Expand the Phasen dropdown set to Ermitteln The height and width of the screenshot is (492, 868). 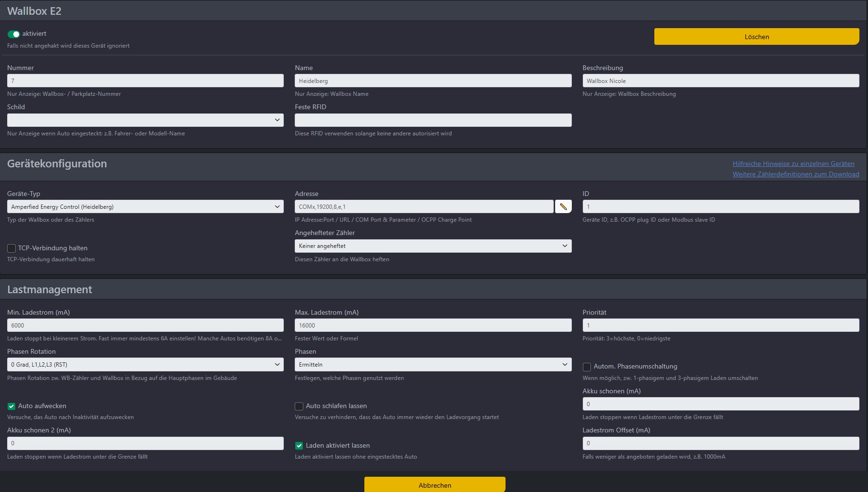click(433, 365)
